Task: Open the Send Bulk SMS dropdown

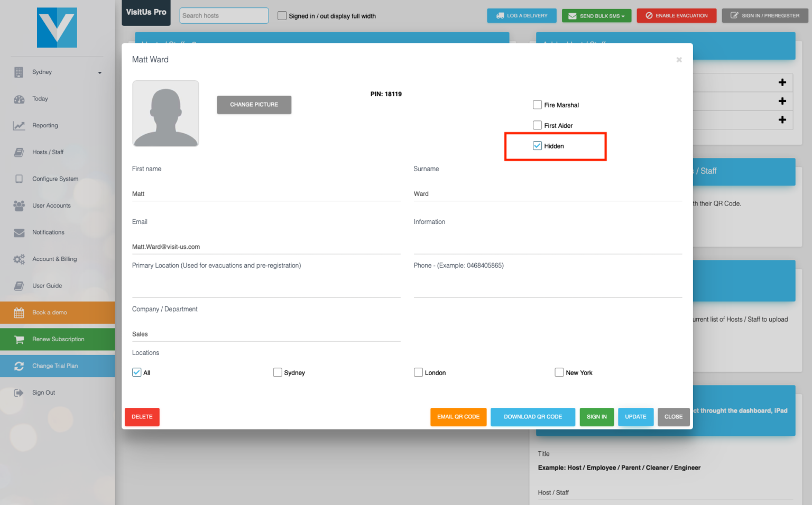Action: [x=596, y=16]
